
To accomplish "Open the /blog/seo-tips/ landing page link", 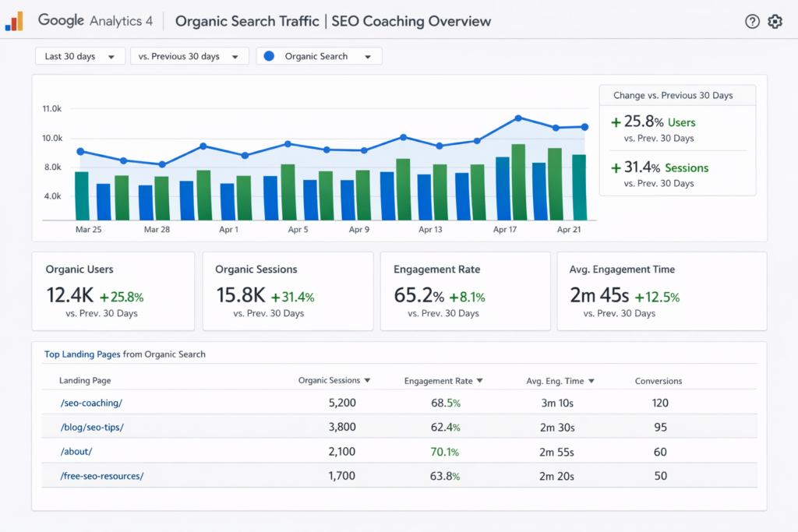I will pyautogui.click(x=91, y=427).
